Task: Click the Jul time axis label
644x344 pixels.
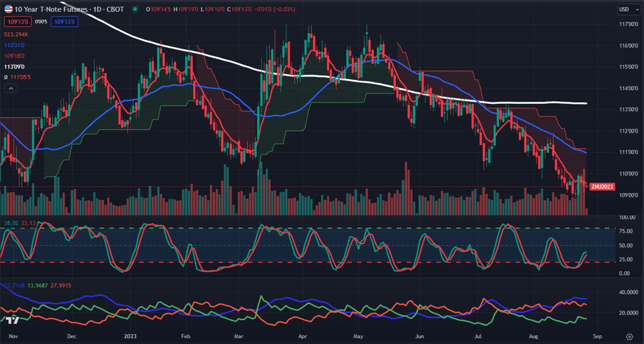Action: [x=478, y=336]
